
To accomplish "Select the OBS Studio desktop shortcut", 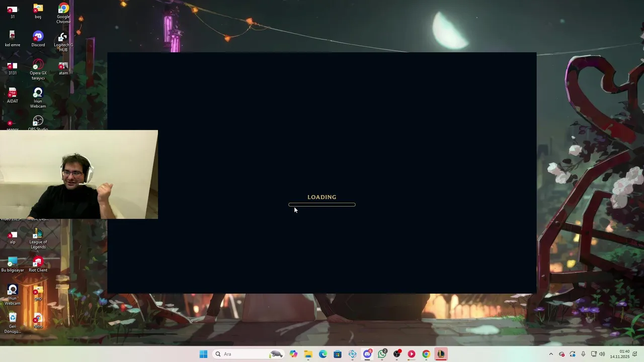I will click(x=38, y=124).
